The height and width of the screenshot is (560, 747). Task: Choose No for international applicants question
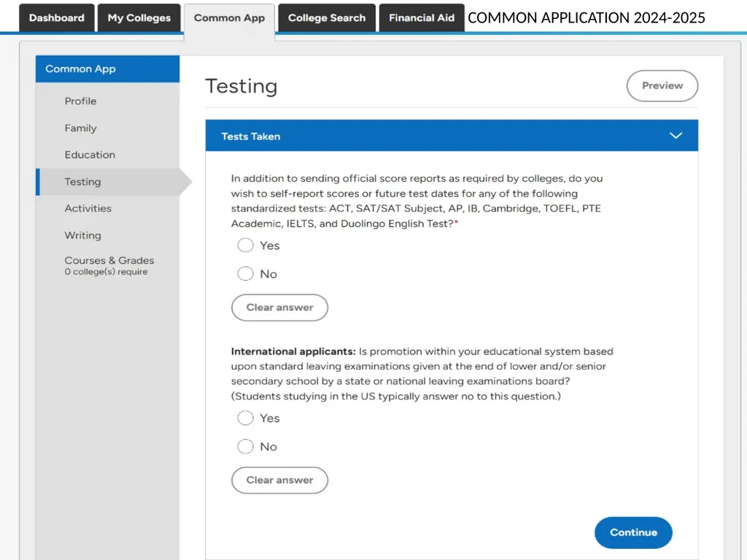[x=245, y=447]
